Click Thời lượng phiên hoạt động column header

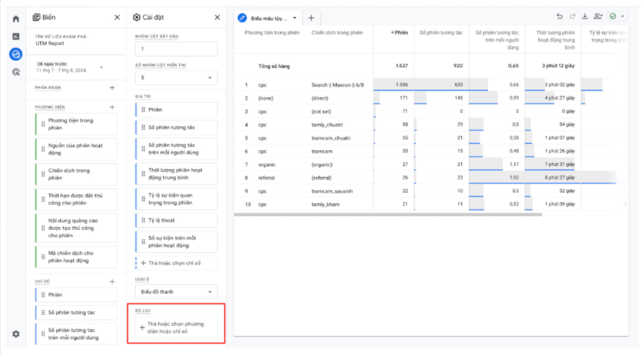(555, 40)
